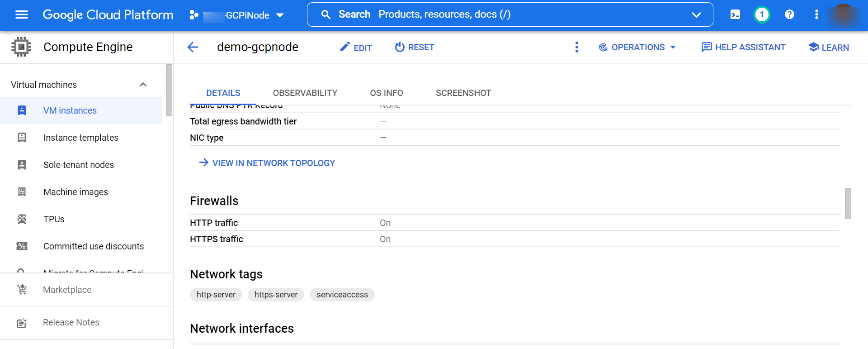868x349 pixels.
Task: Open Marketplace from the sidebar
Action: coord(86,290)
